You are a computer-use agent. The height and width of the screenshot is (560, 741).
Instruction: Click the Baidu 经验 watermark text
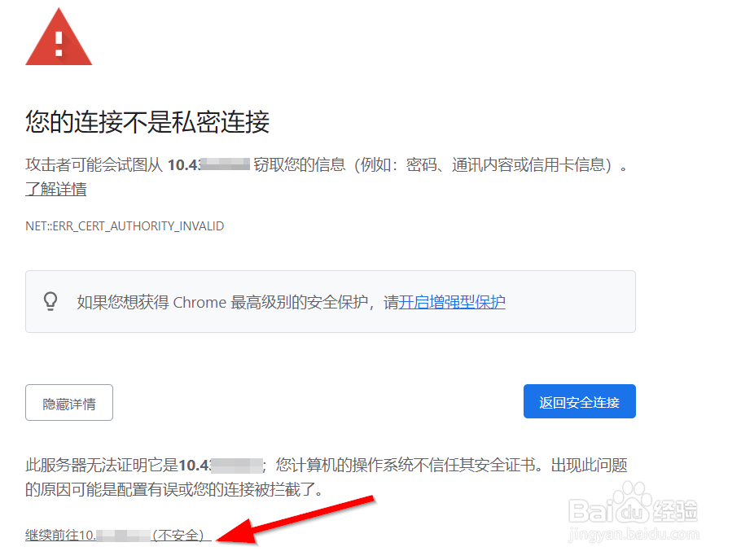(634, 510)
